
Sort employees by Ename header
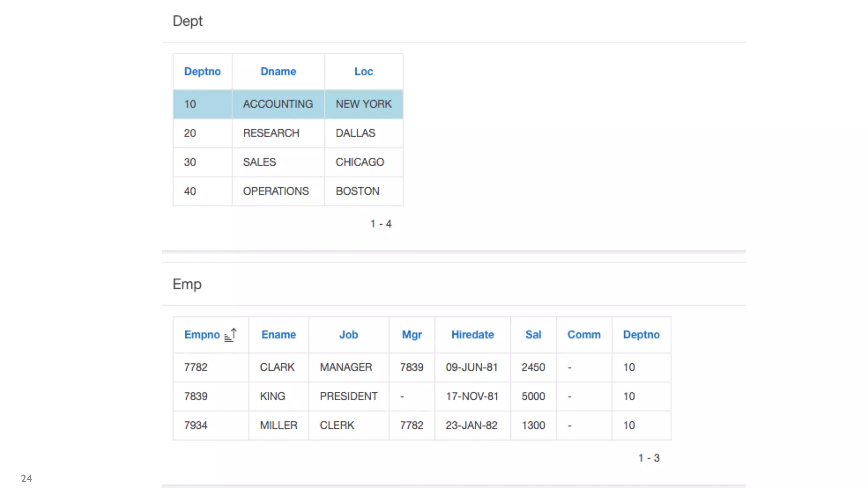[278, 335]
